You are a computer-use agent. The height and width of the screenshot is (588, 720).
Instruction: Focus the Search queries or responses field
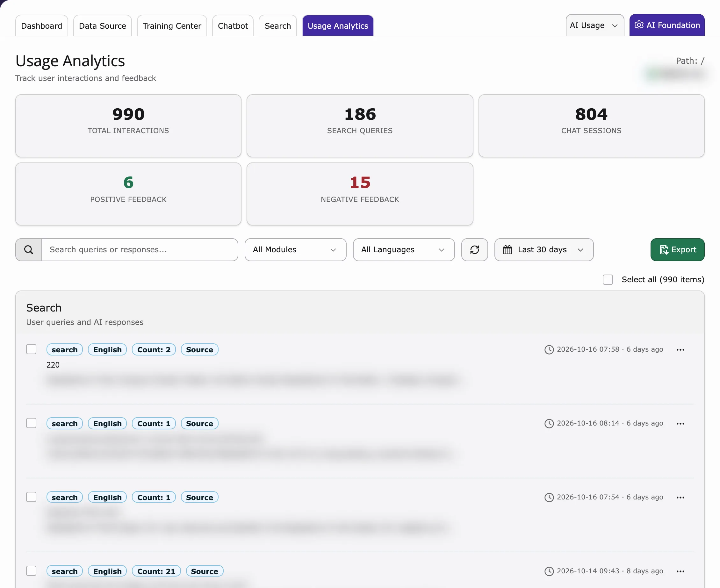(140, 250)
